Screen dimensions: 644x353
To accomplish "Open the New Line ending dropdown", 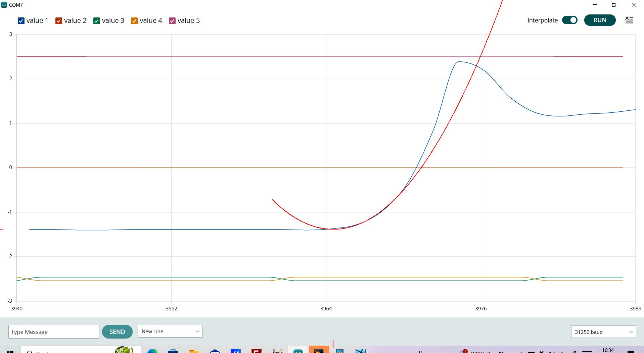I will (170, 331).
